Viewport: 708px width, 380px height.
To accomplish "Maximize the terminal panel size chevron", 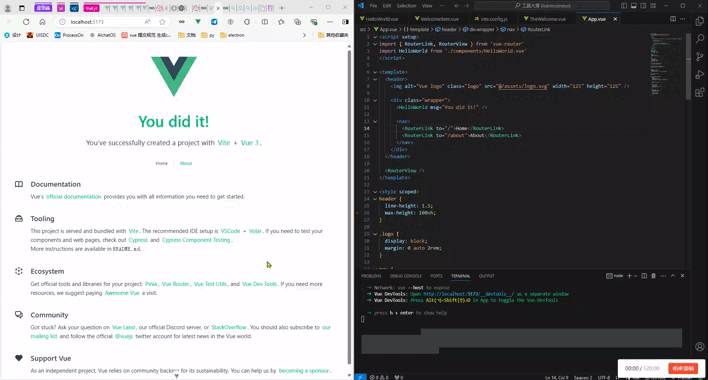I will 673,276.
